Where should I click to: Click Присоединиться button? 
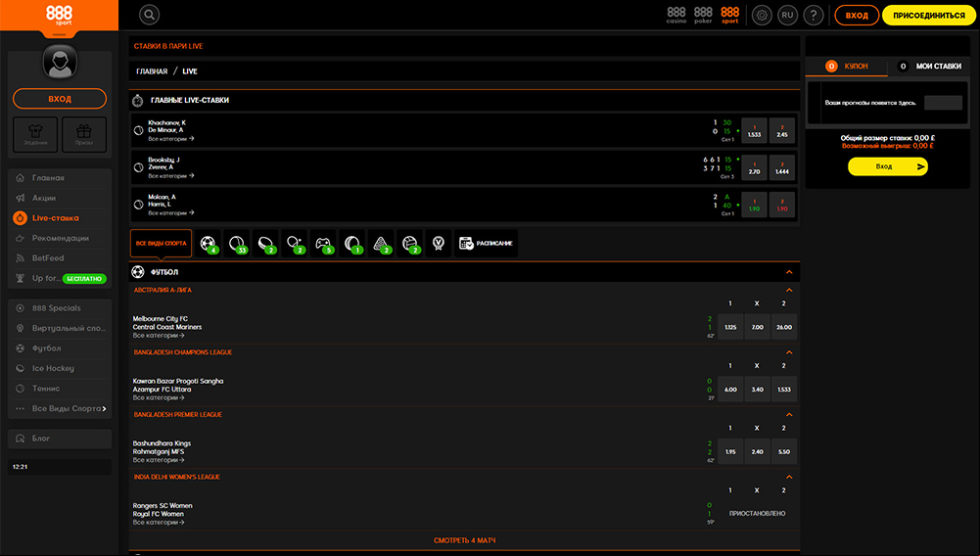coord(929,15)
